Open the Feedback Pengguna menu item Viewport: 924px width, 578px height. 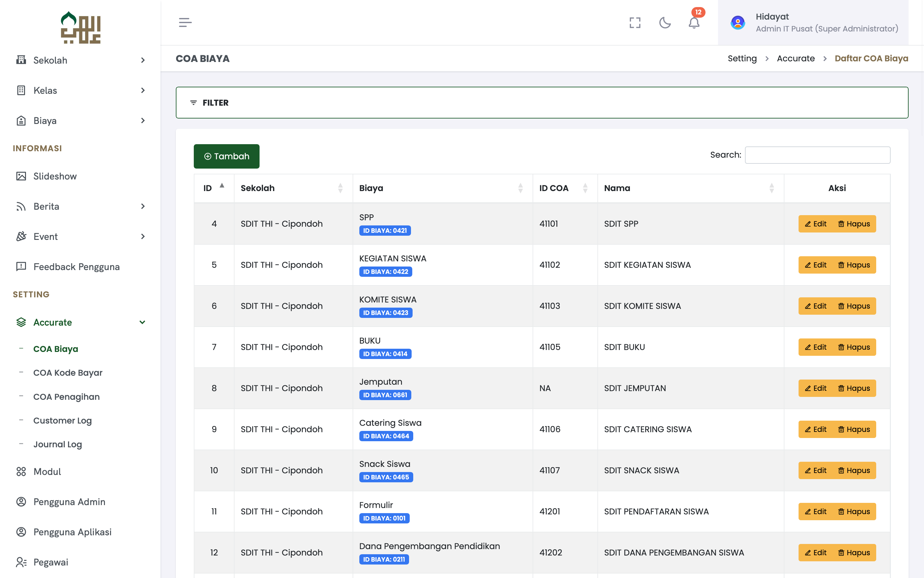click(77, 267)
